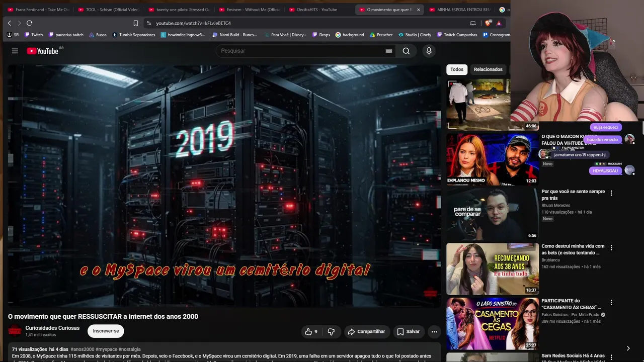Open more actions menu beside Salvar
Viewport: 644px width, 362px height.
click(x=434, y=332)
